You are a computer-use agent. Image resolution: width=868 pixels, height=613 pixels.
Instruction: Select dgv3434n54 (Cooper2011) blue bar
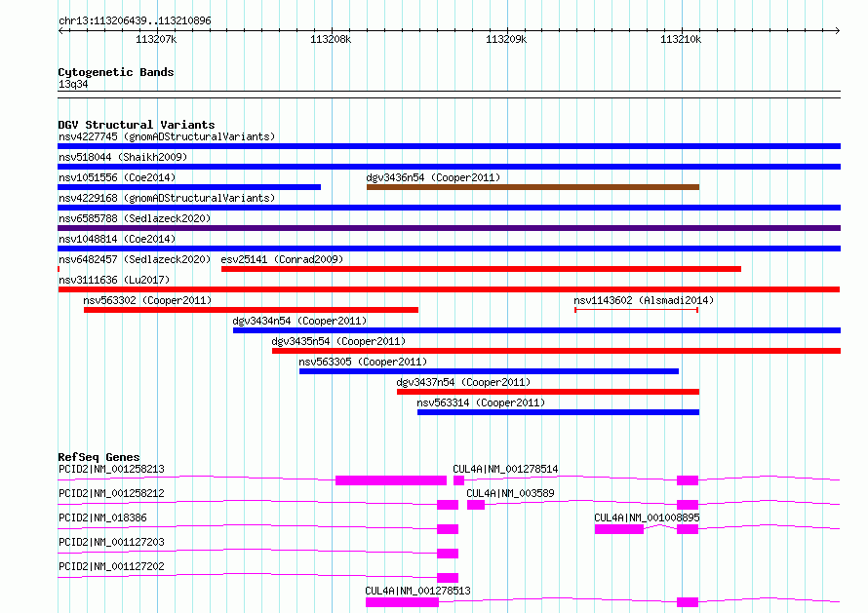point(537,330)
